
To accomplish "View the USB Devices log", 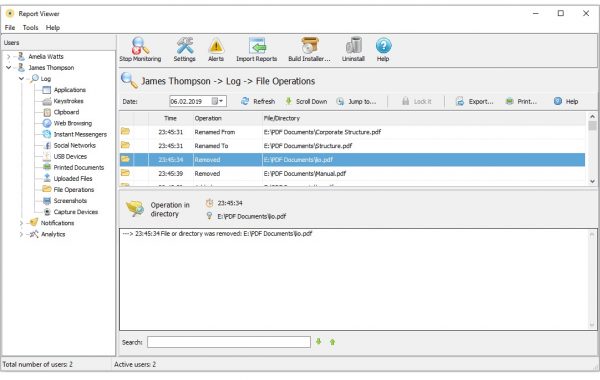I will (70, 157).
